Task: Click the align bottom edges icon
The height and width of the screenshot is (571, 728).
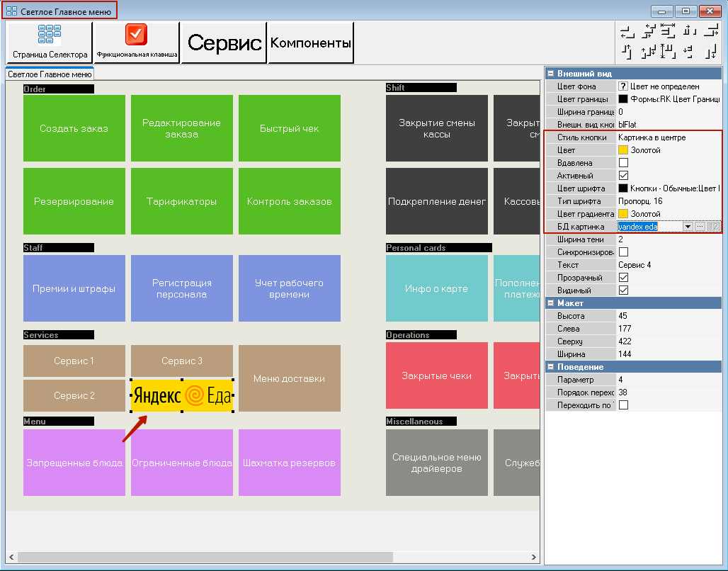Action: click(x=710, y=52)
